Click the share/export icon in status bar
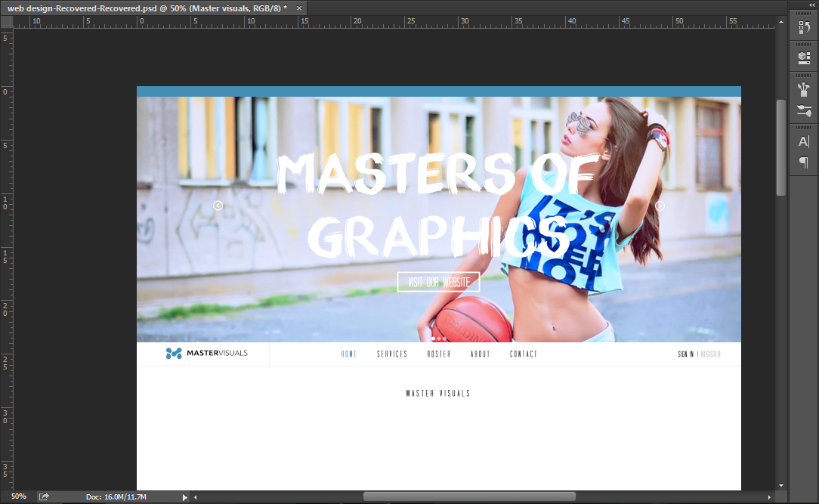Screen dimensions: 819x504 44,496
